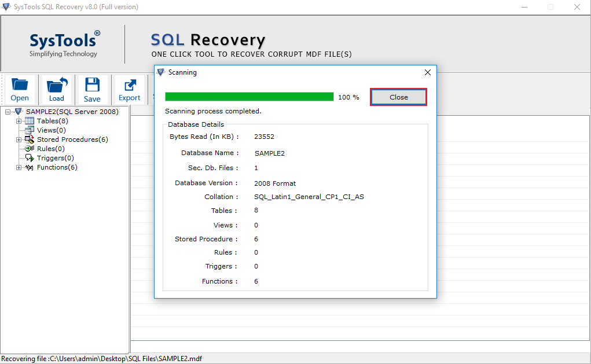Select Triggers(0) in the tree
The width and height of the screenshot is (591, 364).
(x=56, y=158)
